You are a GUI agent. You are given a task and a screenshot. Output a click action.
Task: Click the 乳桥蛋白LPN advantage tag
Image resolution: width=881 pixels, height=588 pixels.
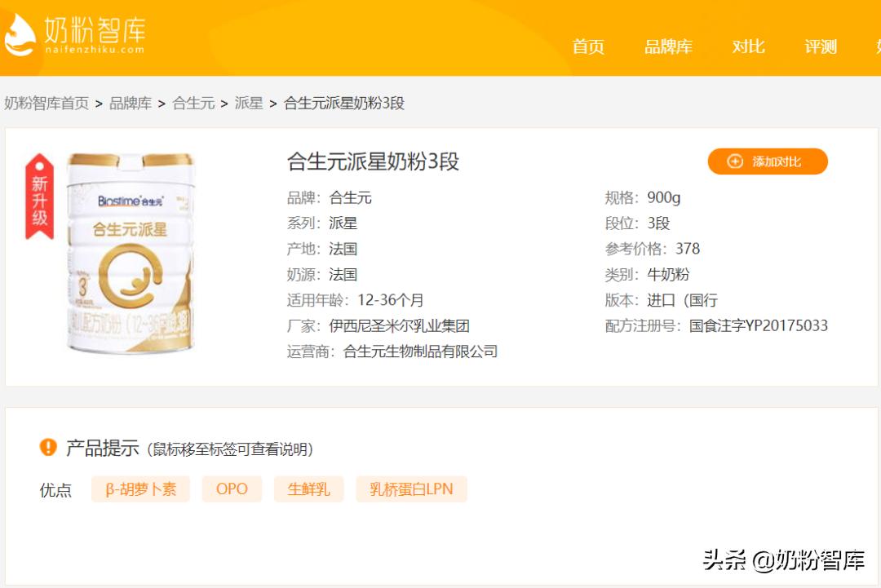(412, 489)
